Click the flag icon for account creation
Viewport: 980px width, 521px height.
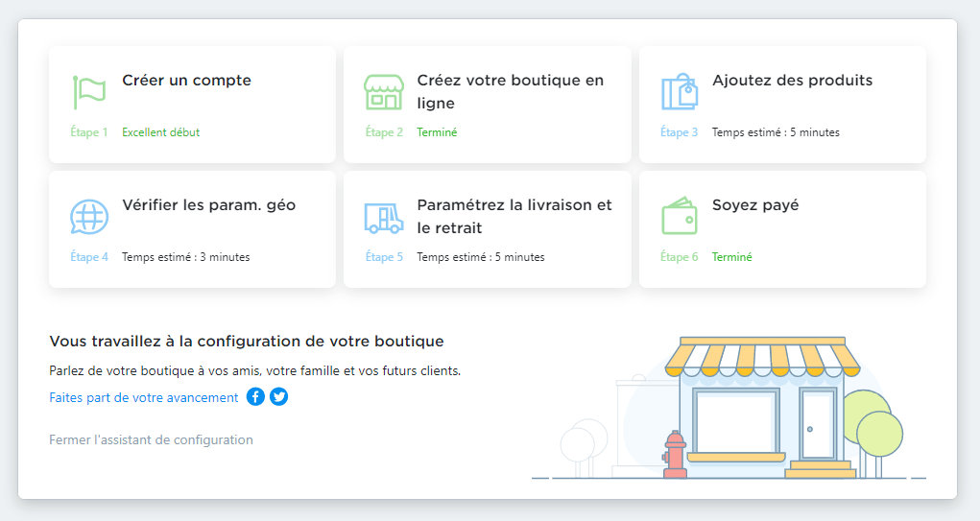click(x=88, y=92)
